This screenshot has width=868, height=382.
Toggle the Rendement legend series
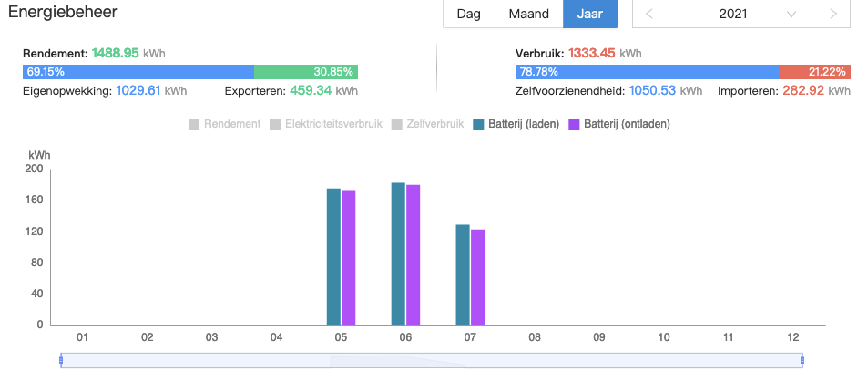224,124
